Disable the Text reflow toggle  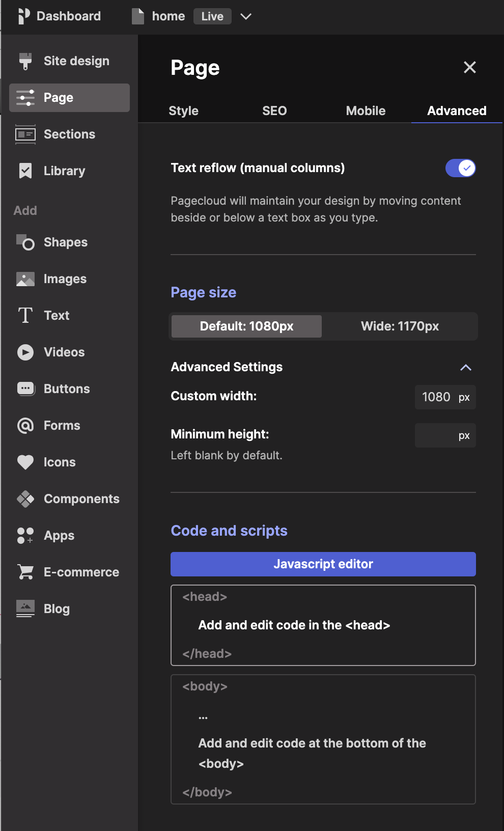tap(460, 168)
